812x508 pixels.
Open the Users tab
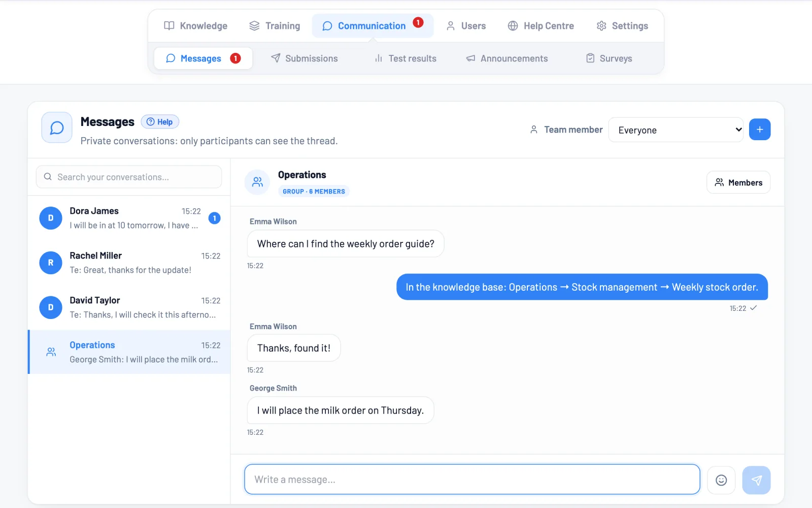coord(466,26)
